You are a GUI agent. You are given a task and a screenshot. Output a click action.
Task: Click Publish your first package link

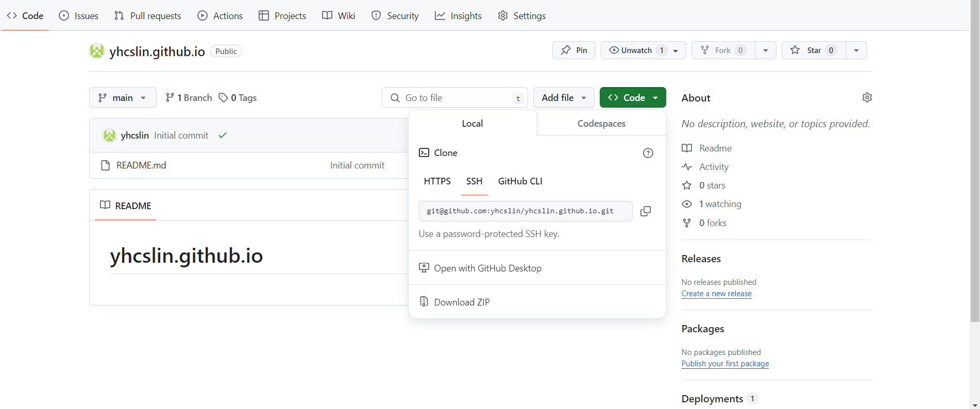[725, 364]
